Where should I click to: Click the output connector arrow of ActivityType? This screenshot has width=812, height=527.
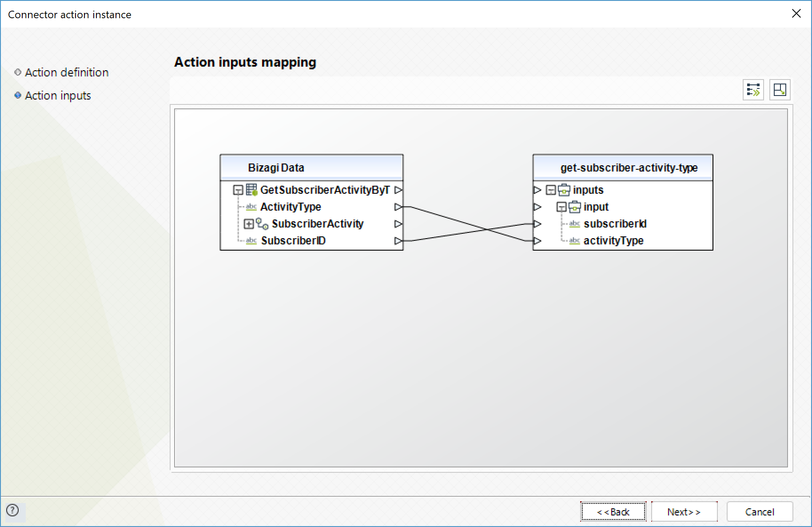tap(398, 207)
